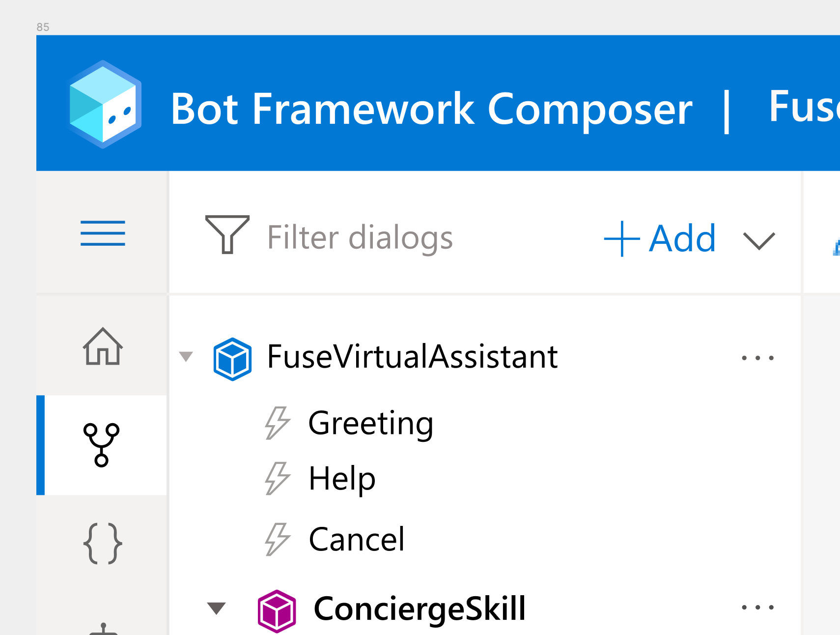Open ConciergeSkill ellipsis options menu
The height and width of the screenshot is (635, 840).
(758, 606)
